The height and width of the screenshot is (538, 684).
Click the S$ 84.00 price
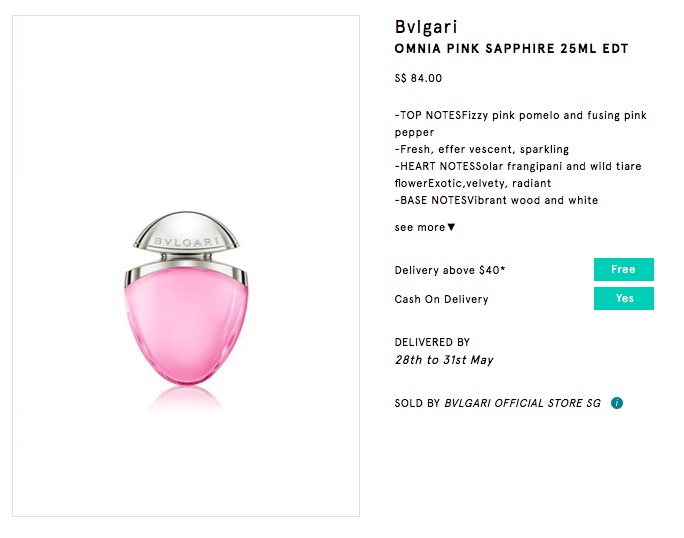tap(418, 78)
